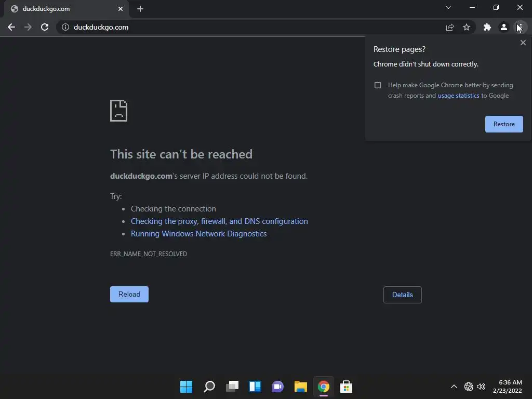Open Checking the proxy, firewall, and DNS configuration link
This screenshot has width=532, height=399.
pyautogui.click(x=219, y=221)
